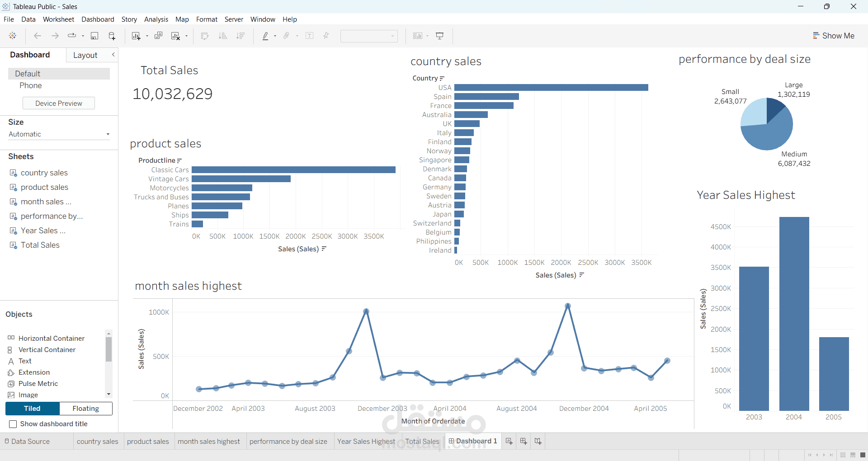Click the Undo back arrow

pyautogui.click(x=38, y=36)
